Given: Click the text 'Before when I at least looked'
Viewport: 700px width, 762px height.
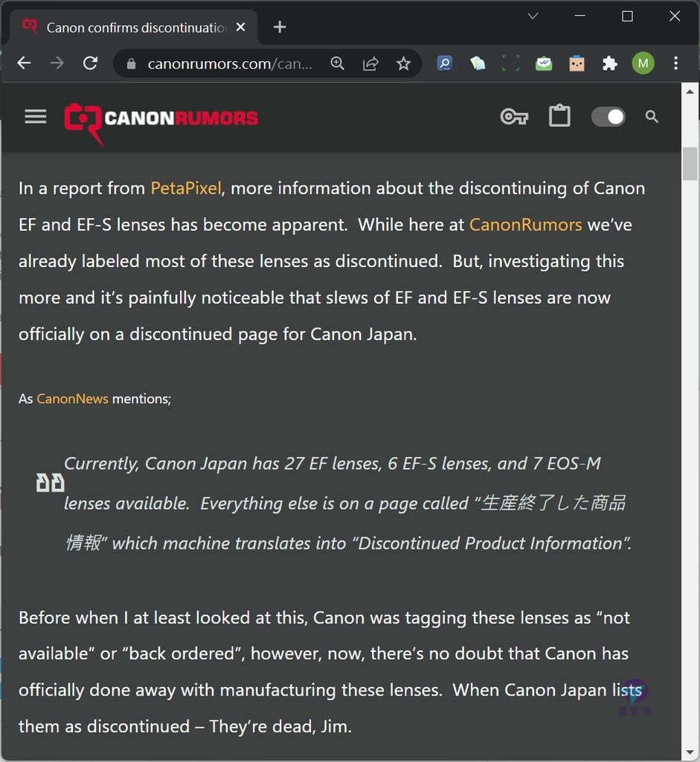Looking at the screenshot, I should click(x=134, y=618).
